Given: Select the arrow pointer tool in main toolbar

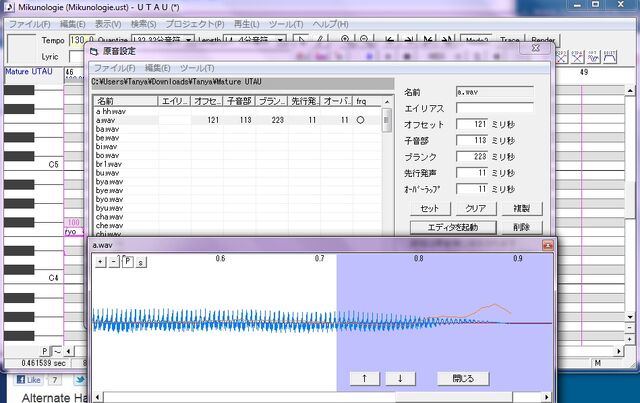Looking at the screenshot, I should (x=301, y=40).
